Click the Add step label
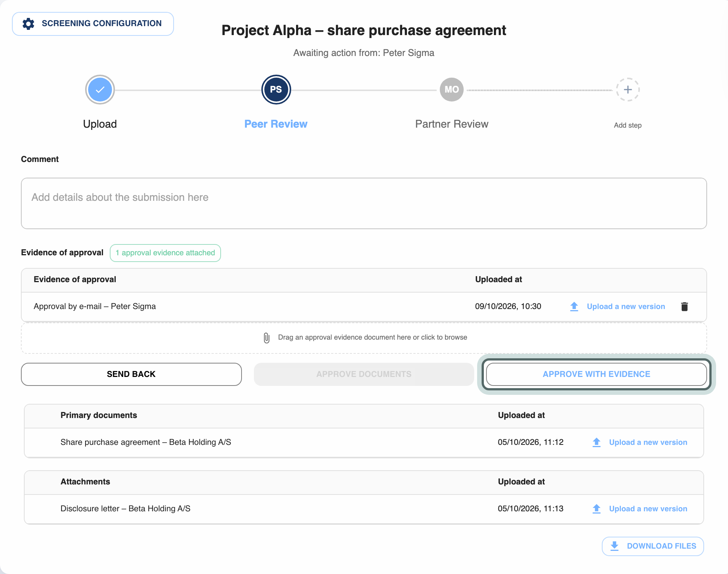Screen dimensions: 728x574 pyautogui.click(x=628, y=125)
